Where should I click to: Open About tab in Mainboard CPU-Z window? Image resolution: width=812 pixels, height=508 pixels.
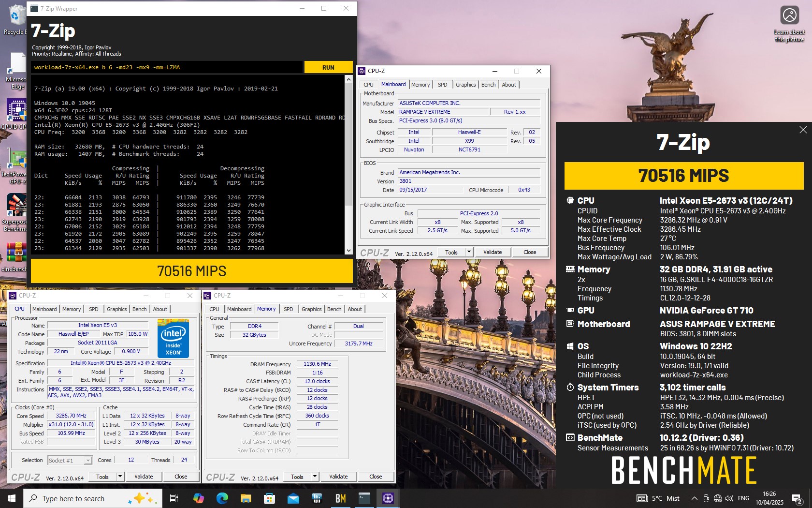[x=509, y=85]
